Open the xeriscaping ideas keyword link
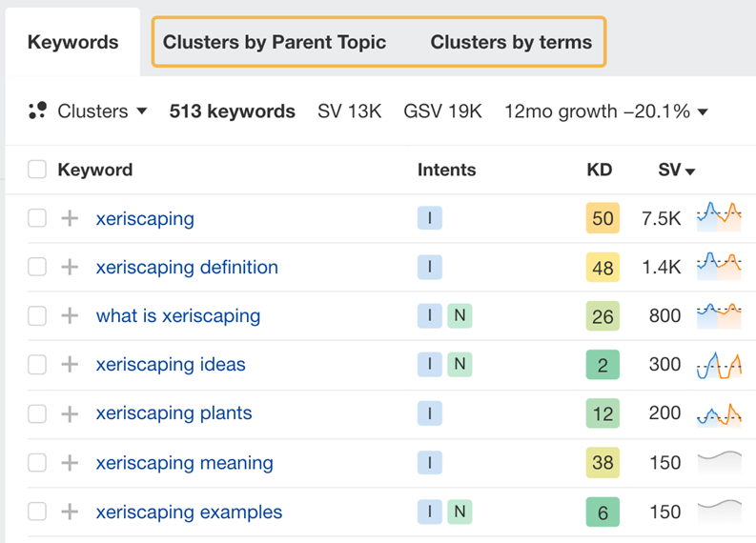 click(171, 364)
